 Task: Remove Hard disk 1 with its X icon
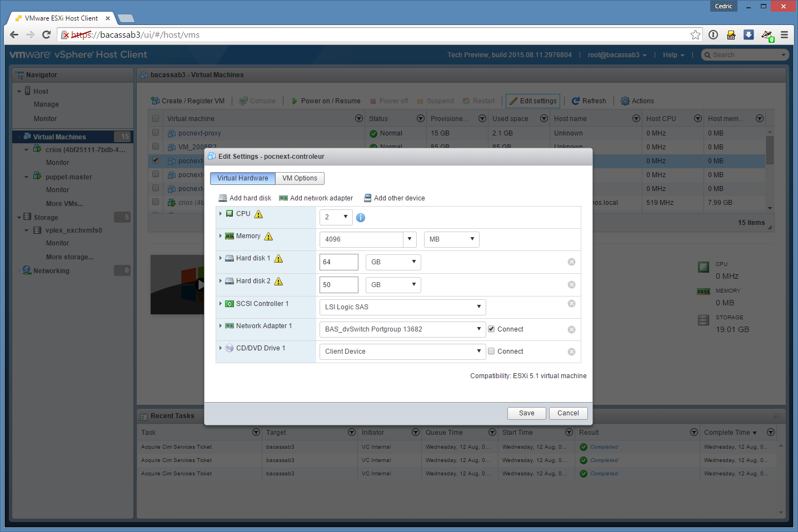click(571, 262)
